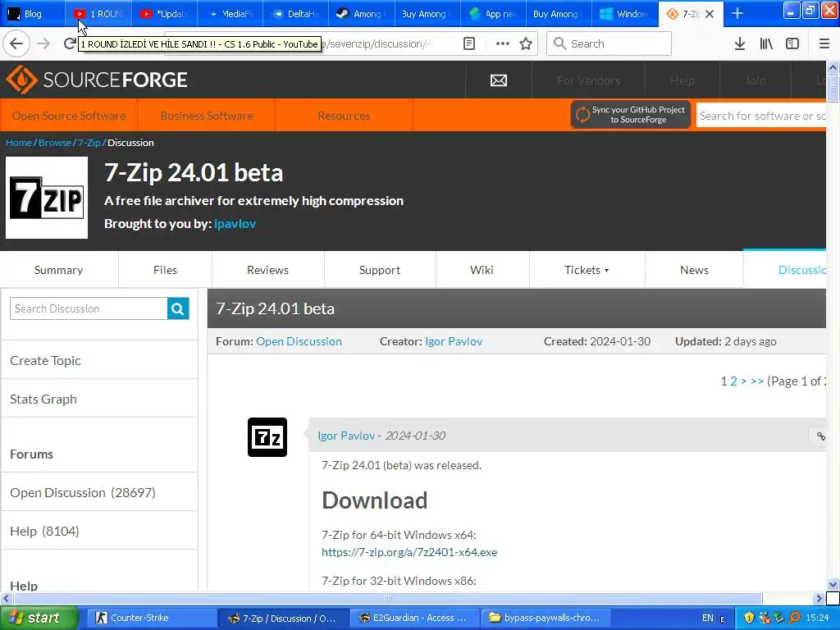Open the Summary project tab

click(58, 270)
